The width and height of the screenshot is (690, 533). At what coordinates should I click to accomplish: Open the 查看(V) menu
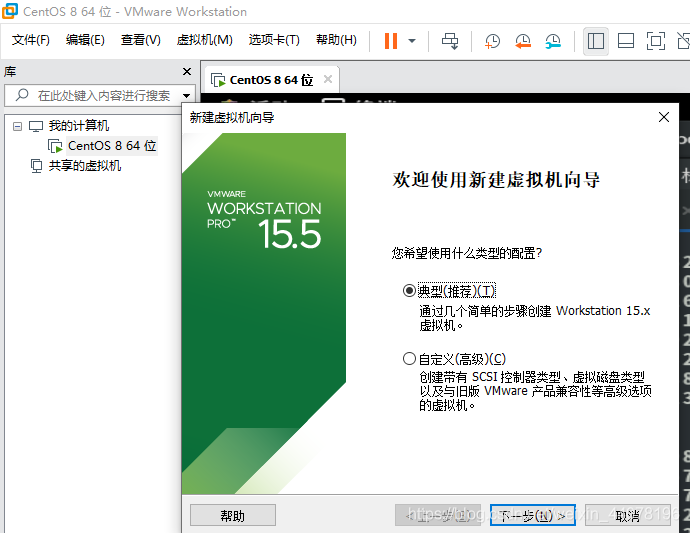click(141, 40)
